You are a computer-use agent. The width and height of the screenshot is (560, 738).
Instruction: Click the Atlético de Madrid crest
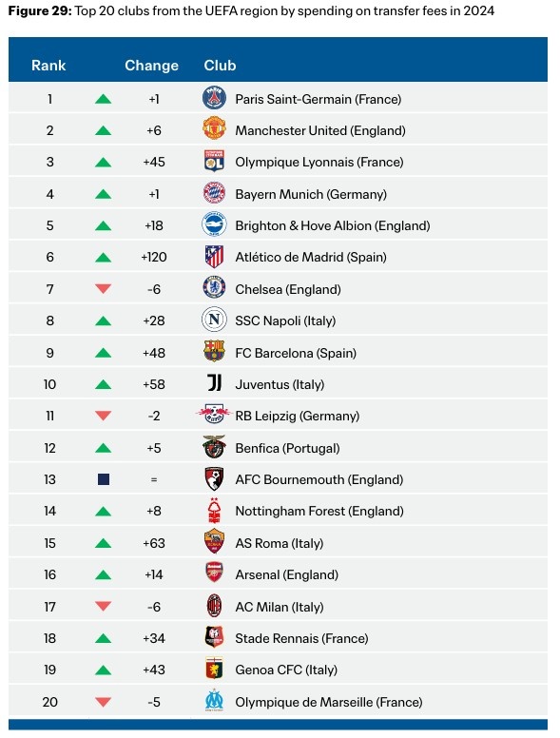point(214,257)
